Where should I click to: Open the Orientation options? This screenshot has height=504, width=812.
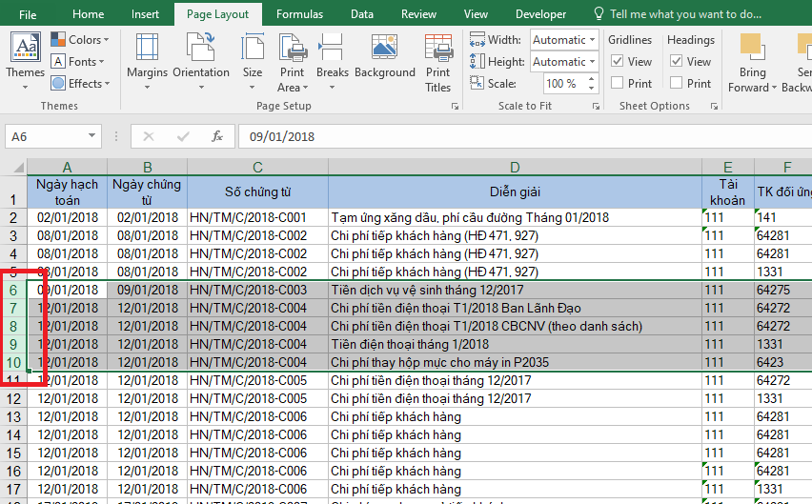tap(200, 48)
